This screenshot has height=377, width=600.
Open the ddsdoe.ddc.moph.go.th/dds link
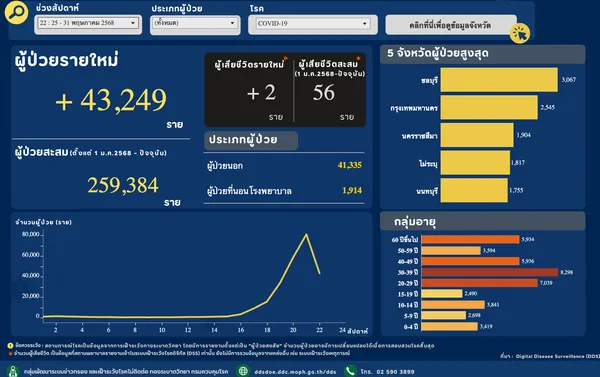295,371
